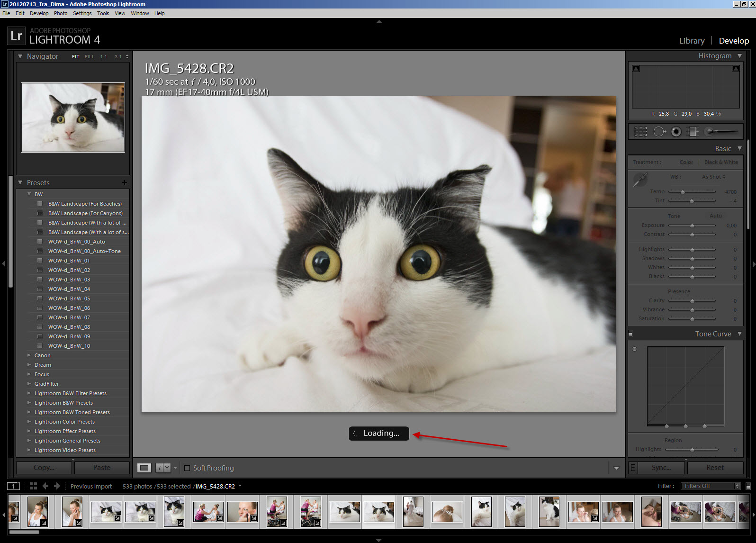Image resolution: width=756 pixels, height=543 pixels.
Task: Pick the White Balance eyedropper
Action: point(640,180)
